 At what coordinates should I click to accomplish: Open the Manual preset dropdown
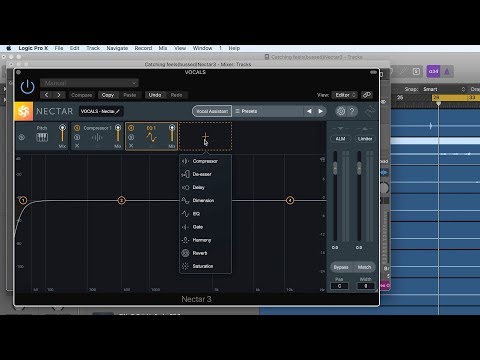coord(89,83)
